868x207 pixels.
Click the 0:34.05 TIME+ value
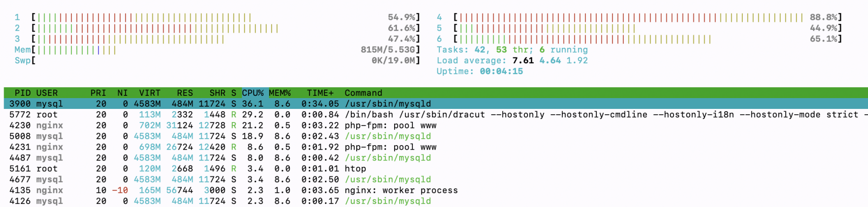point(320,103)
